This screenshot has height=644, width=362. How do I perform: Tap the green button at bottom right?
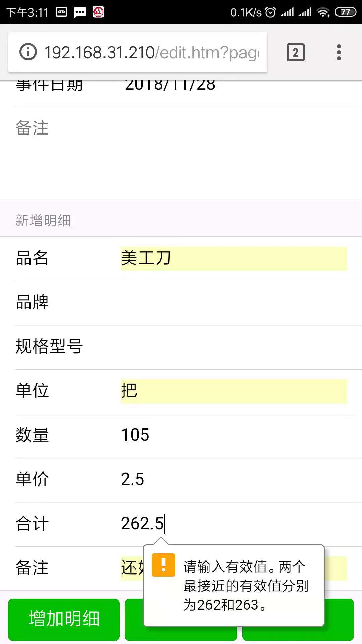[x=339, y=619]
